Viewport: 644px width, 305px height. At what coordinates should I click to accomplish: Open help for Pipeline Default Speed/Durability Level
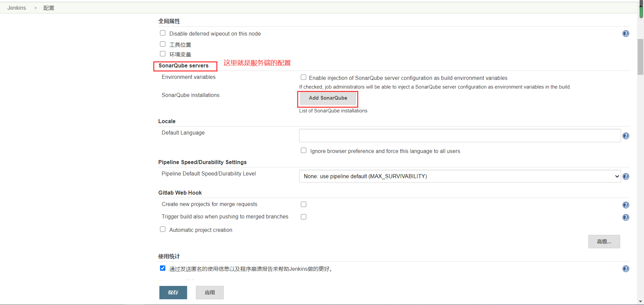coord(626,176)
